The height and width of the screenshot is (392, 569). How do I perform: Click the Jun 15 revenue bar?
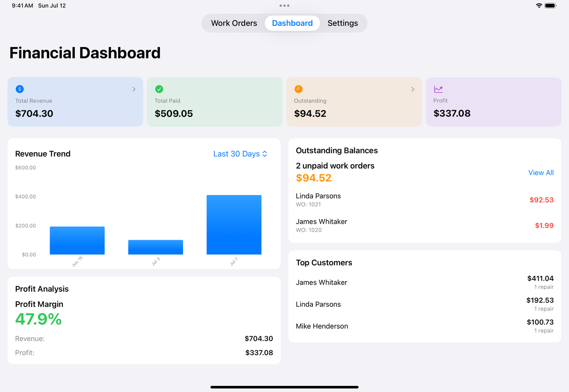point(77,240)
